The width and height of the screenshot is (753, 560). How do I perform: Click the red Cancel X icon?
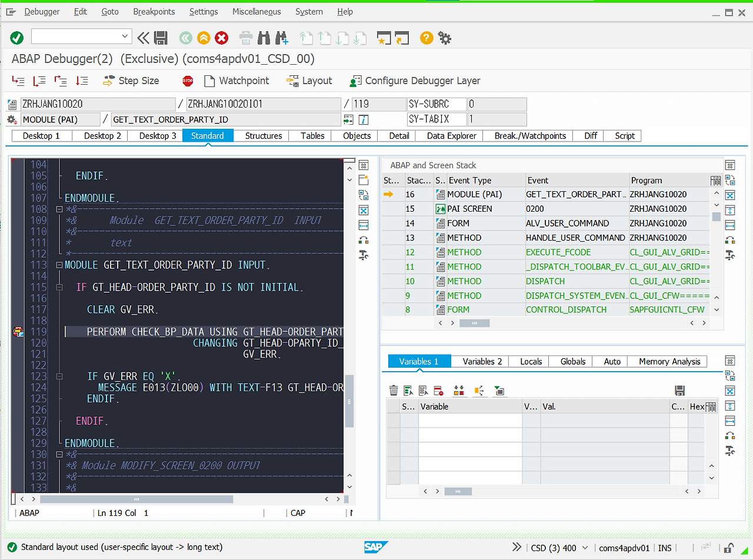coord(221,38)
